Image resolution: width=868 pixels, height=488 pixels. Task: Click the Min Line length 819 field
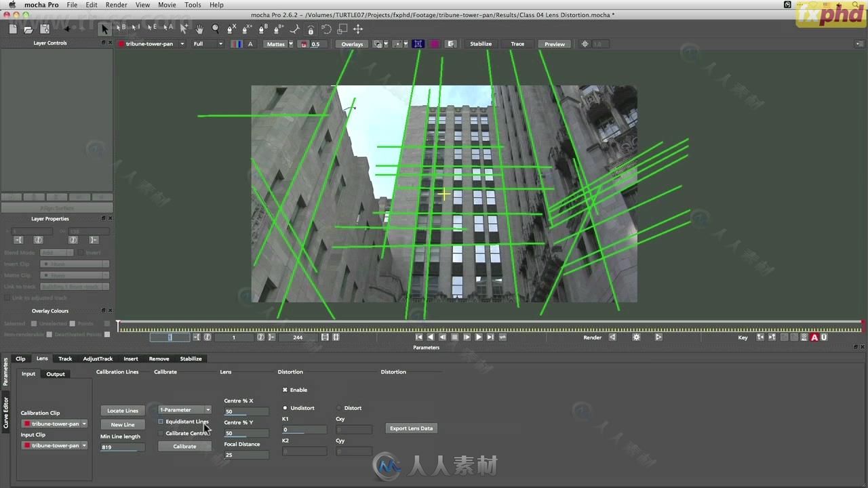click(x=123, y=447)
